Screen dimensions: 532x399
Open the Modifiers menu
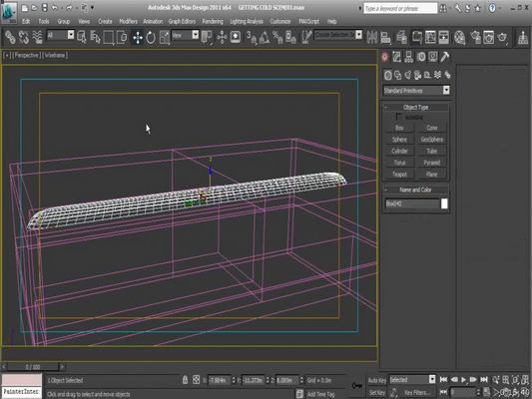[x=128, y=21]
